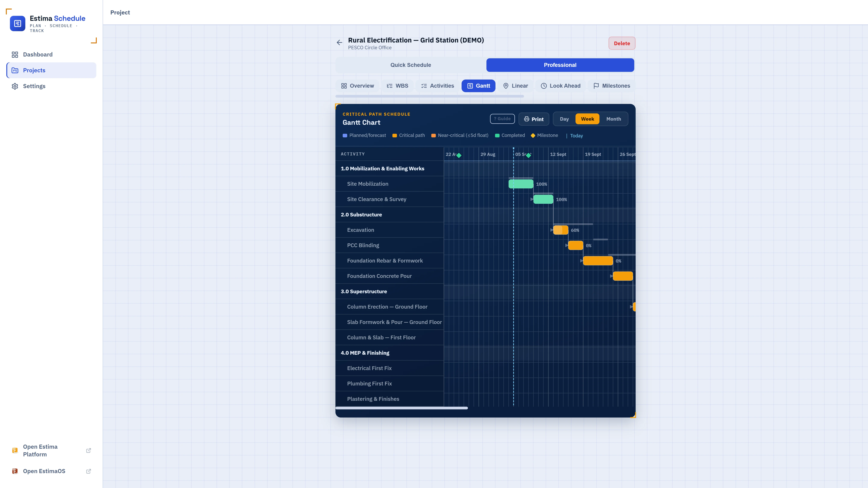The height and width of the screenshot is (488, 868).
Task: Navigate to Dashboard in sidebar
Action: (x=51, y=55)
